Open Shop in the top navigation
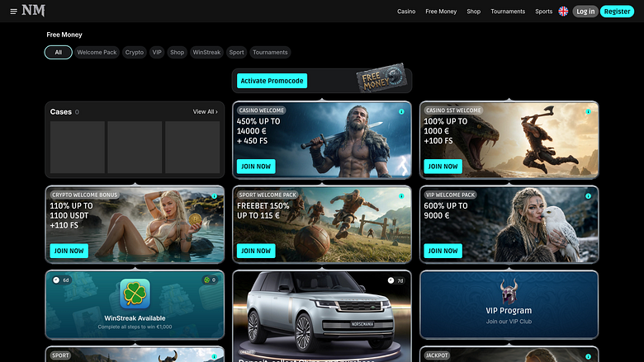The image size is (644, 362). click(x=474, y=12)
